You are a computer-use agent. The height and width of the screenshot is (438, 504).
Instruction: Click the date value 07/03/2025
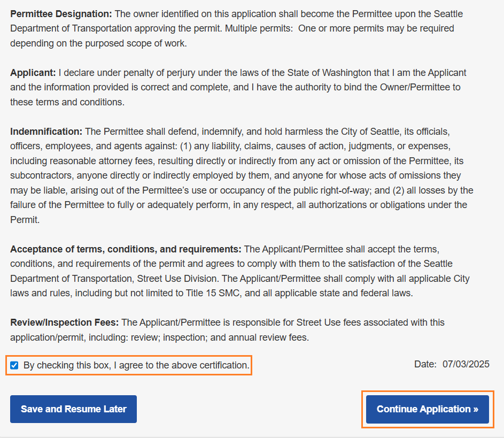[466, 364]
